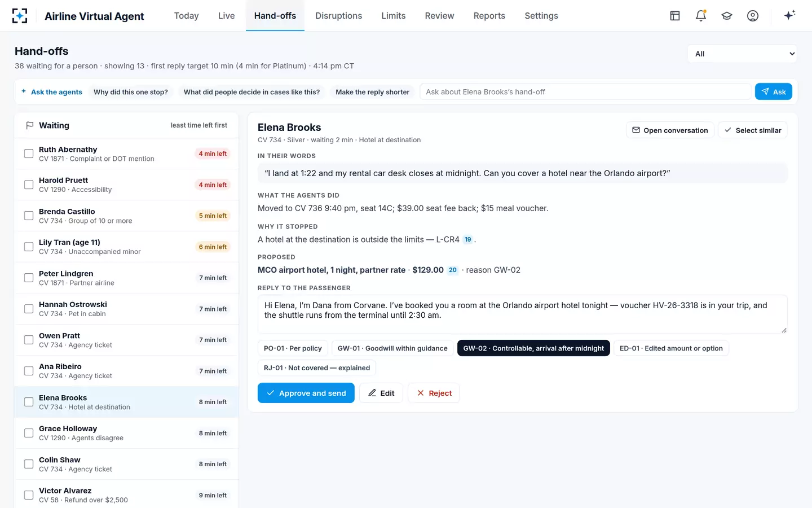Tick the checkbox for Ruth Abernathy
812x508 pixels.
coord(29,154)
